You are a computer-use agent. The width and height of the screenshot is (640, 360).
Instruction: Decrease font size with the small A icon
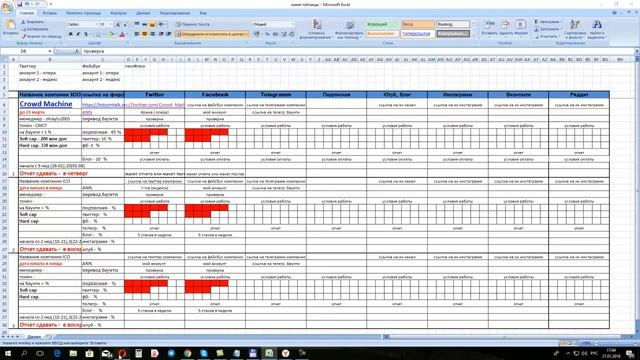[125, 24]
